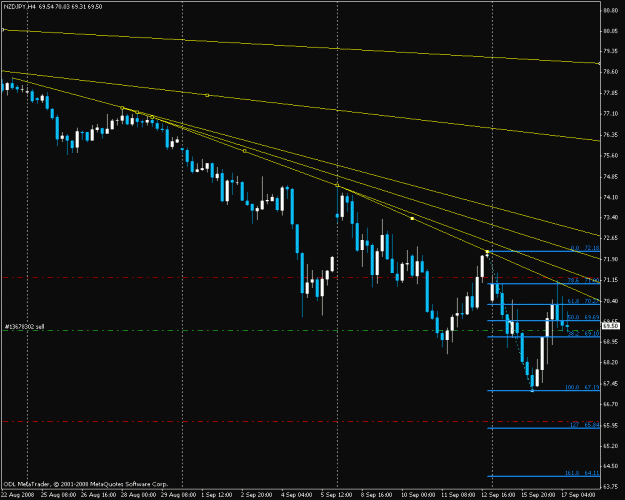Viewport: 625px width, 500px height.
Task: Click the Fibonacci bottom anchor point at 67.19
Action: click(532, 390)
